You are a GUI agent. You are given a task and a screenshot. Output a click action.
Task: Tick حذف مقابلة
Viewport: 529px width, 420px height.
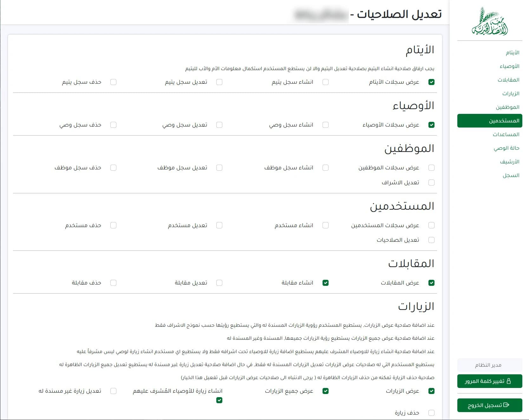[113, 283]
